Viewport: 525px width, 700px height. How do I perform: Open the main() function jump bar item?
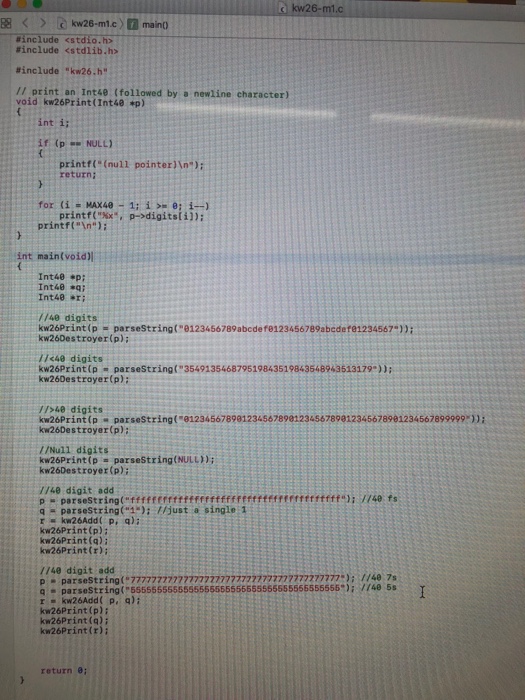[x=155, y=25]
